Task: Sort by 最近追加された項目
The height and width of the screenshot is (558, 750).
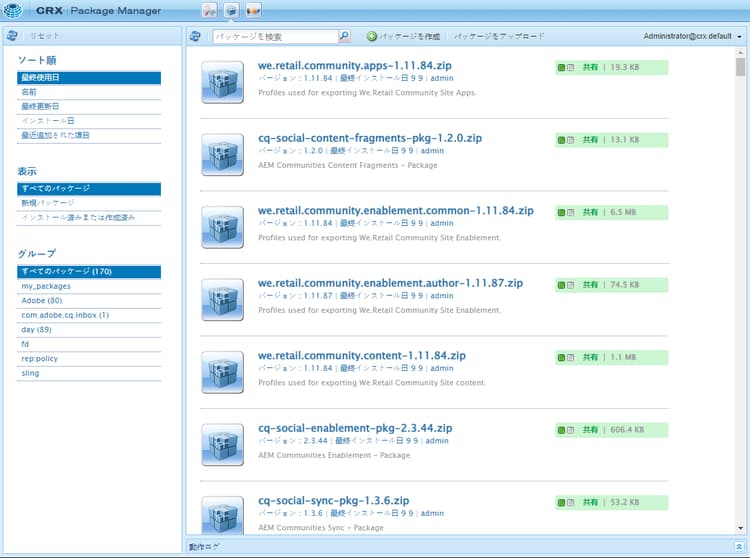Action: [88, 135]
